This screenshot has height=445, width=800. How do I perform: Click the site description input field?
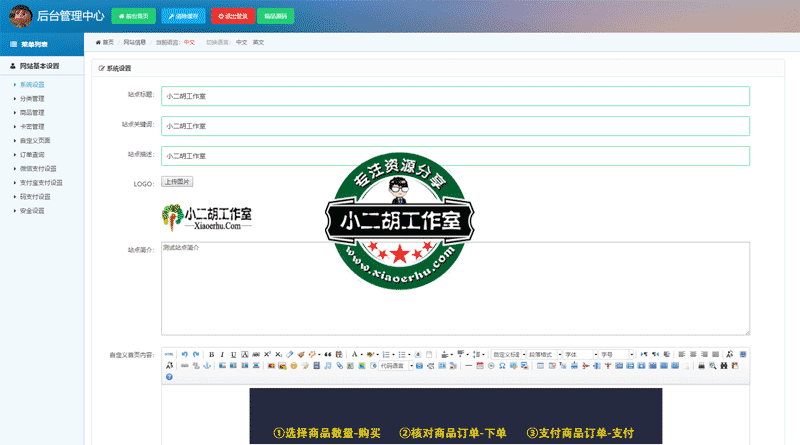click(x=456, y=156)
